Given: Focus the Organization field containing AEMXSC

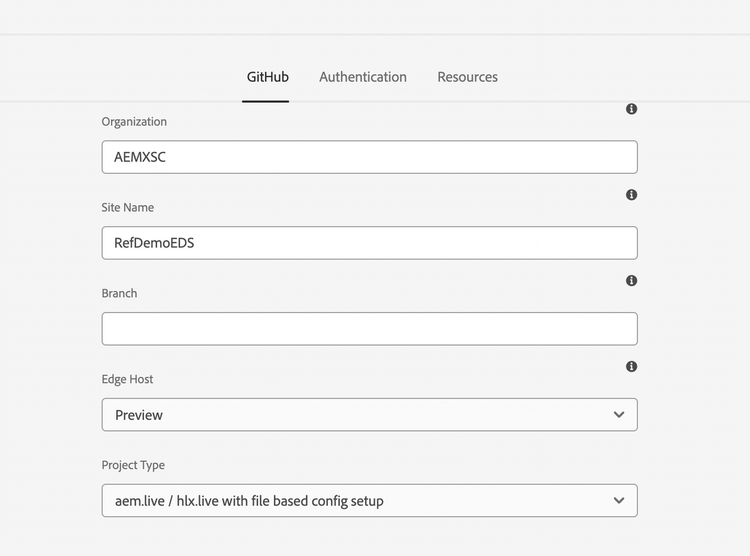Looking at the screenshot, I should (x=369, y=157).
